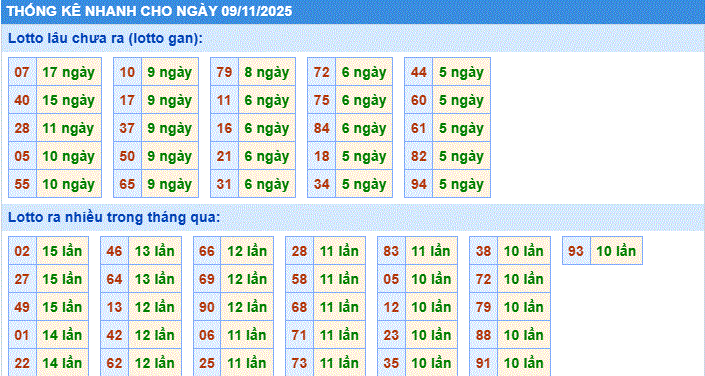Click the '15 ngày' cell
Screen dimensions: 705x376
click(x=69, y=100)
